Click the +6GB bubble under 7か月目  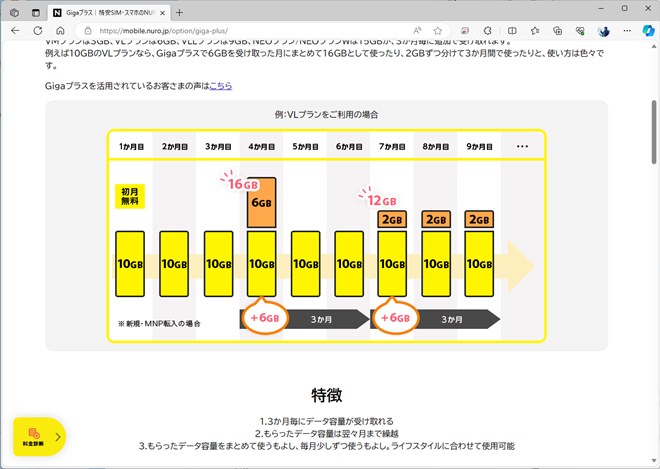(x=395, y=317)
